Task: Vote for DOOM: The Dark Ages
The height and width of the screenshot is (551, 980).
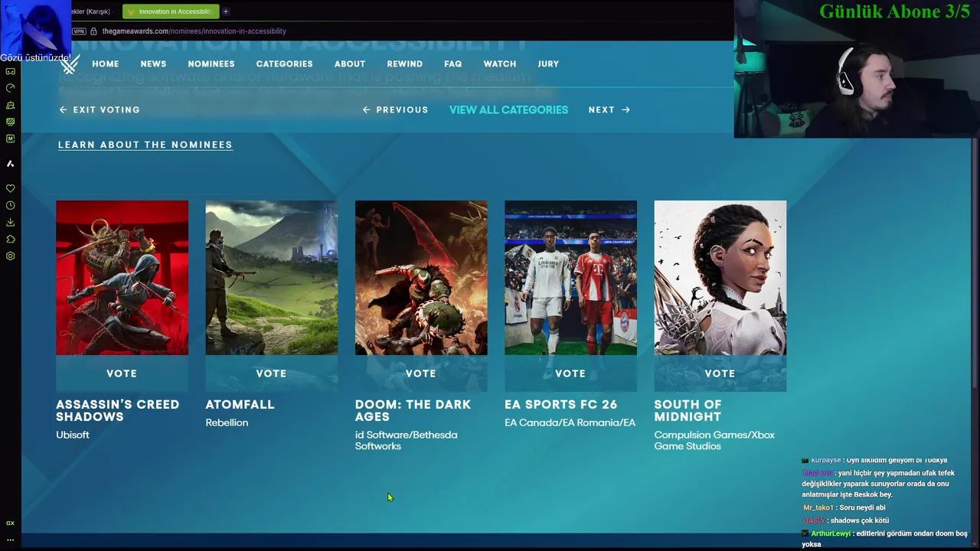Action: click(421, 373)
